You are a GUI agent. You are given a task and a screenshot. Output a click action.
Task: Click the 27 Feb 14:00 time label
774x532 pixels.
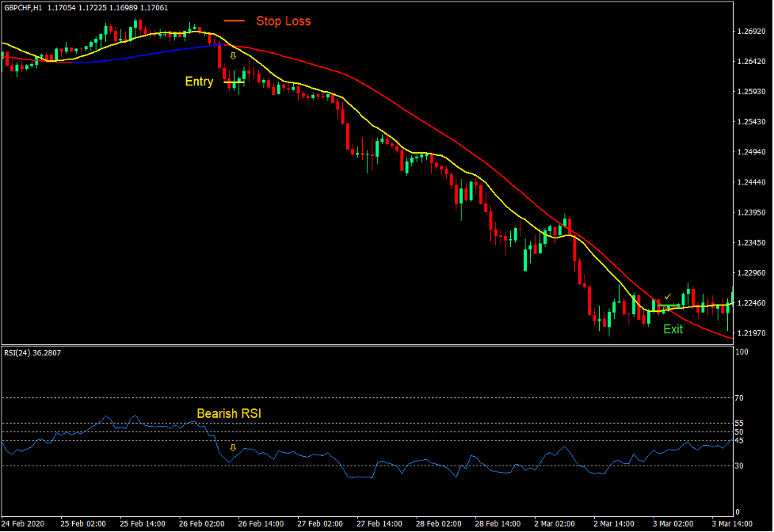380,523
